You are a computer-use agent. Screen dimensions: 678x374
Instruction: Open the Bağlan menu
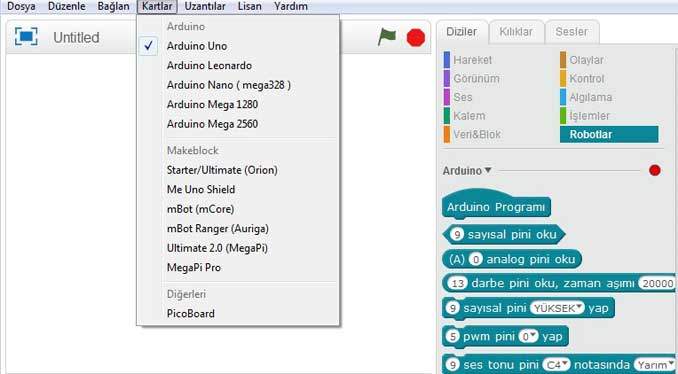(x=113, y=6)
